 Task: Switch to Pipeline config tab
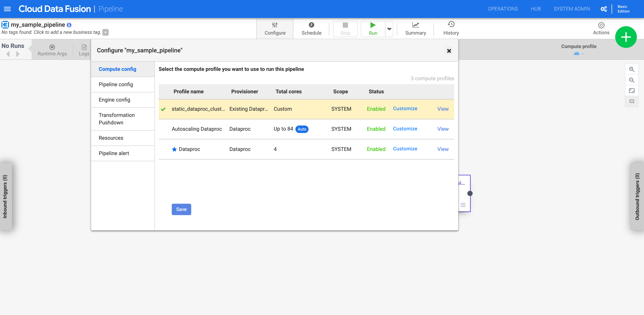point(116,84)
